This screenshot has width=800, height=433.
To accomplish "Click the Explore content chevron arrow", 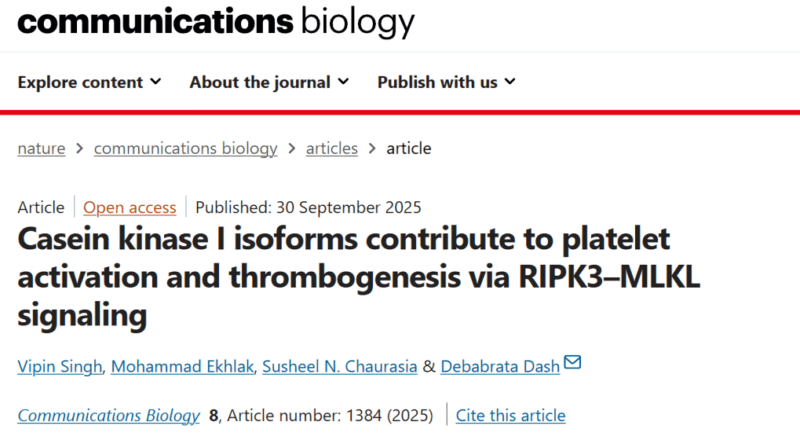I will tap(155, 82).
